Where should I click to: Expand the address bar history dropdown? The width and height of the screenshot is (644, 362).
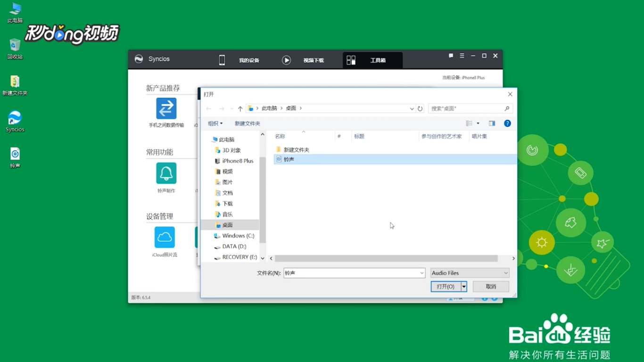coord(412,108)
